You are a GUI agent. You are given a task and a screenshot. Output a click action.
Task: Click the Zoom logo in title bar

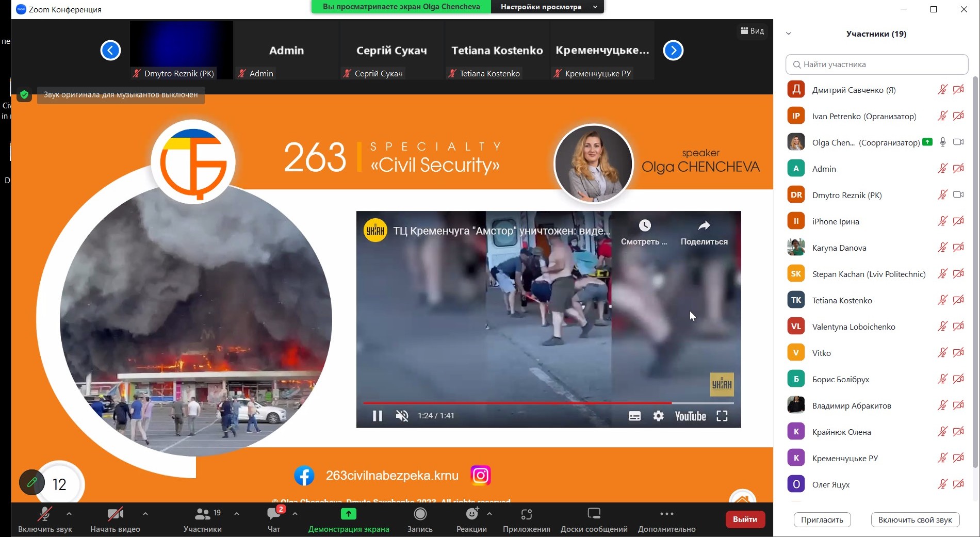(x=21, y=9)
